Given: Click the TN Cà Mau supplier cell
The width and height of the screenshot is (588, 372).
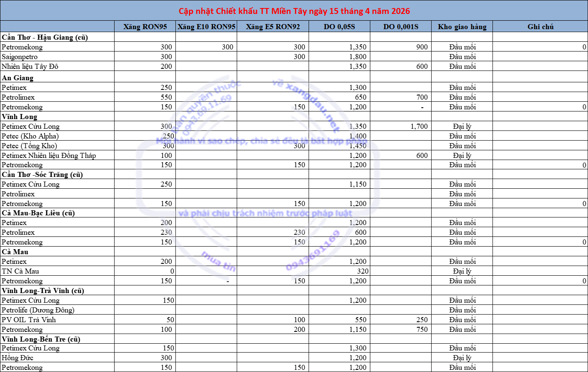Looking at the screenshot, I should pos(20,271).
